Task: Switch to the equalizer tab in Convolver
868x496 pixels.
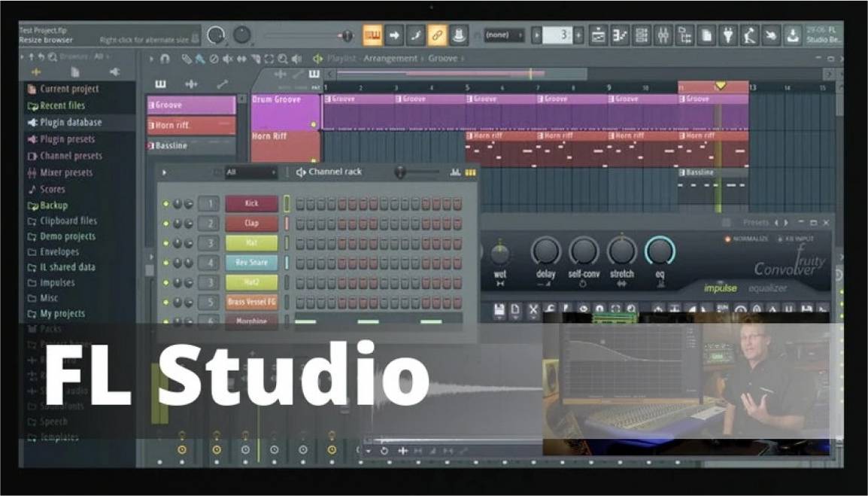Action: pyautogui.click(x=767, y=288)
